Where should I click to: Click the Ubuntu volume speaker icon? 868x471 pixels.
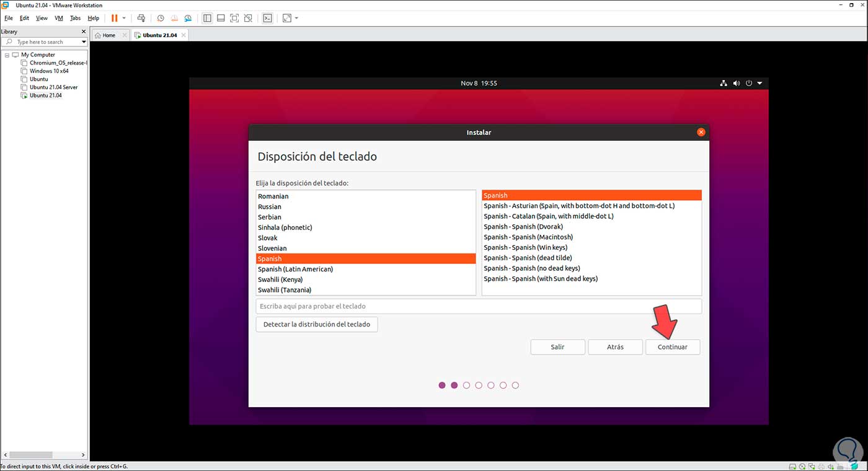pos(737,83)
